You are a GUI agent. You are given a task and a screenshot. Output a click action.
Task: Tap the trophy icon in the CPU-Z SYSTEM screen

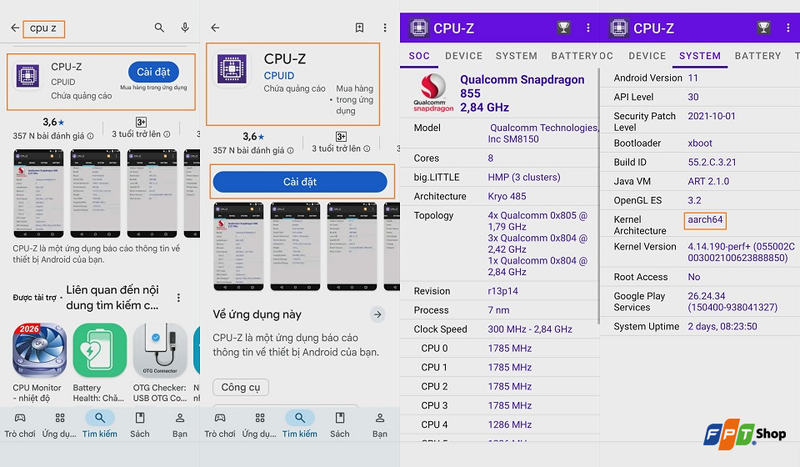coord(763,28)
